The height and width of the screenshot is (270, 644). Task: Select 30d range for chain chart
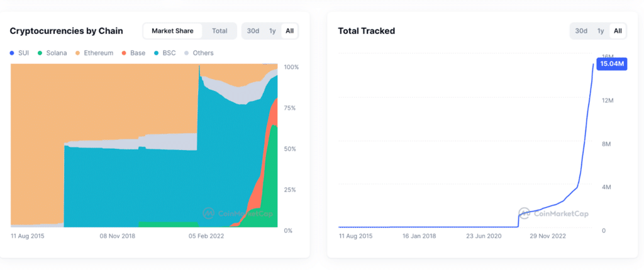point(253,31)
